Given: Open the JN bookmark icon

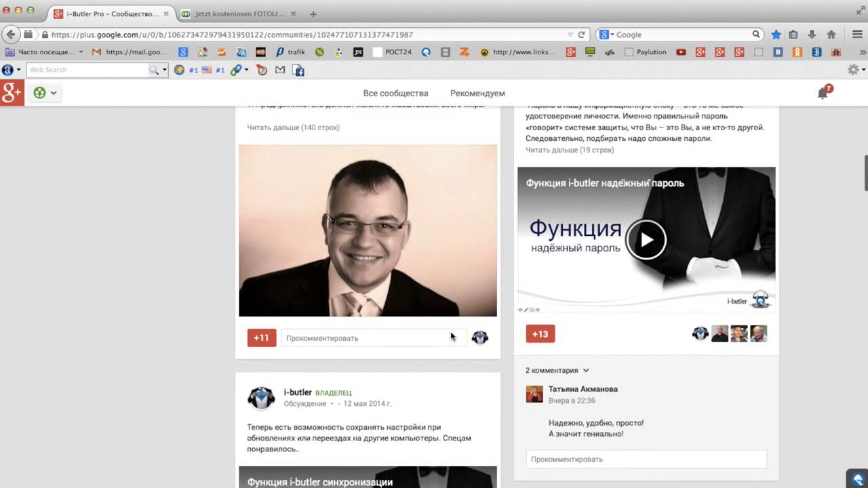Looking at the screenshot, I should click(x=358, y=52).
